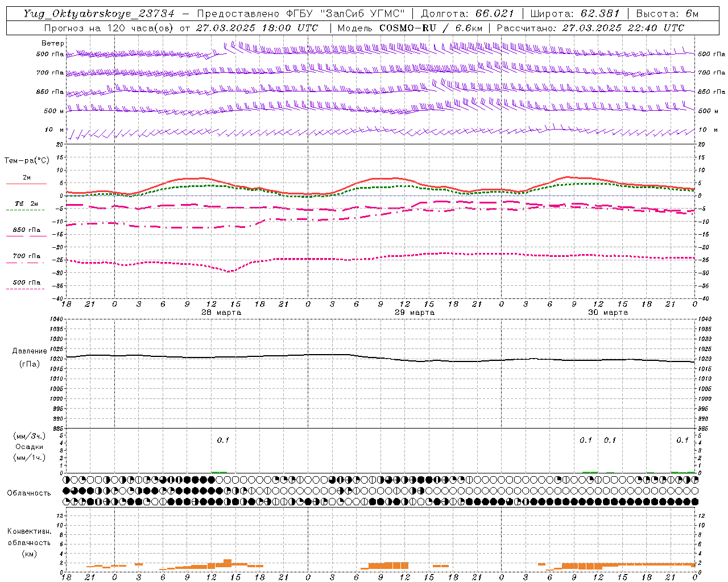Click 'Рассчитано: 27.03.2025 22:40 UTC' timestamp
Image resolution: width=728 pixels, height=582 pixels.
(590, 28)
